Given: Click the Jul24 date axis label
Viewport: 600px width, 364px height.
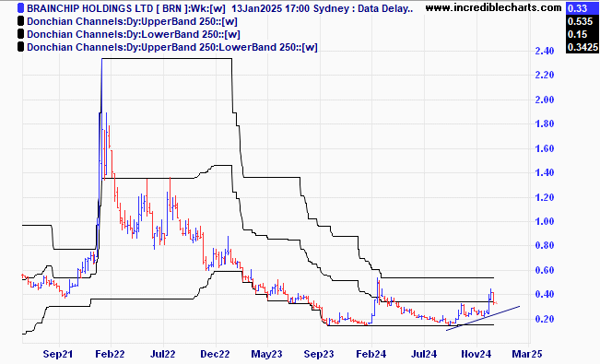Looking at the screenshot, I should pyautogui.click(x=423, y=354).
